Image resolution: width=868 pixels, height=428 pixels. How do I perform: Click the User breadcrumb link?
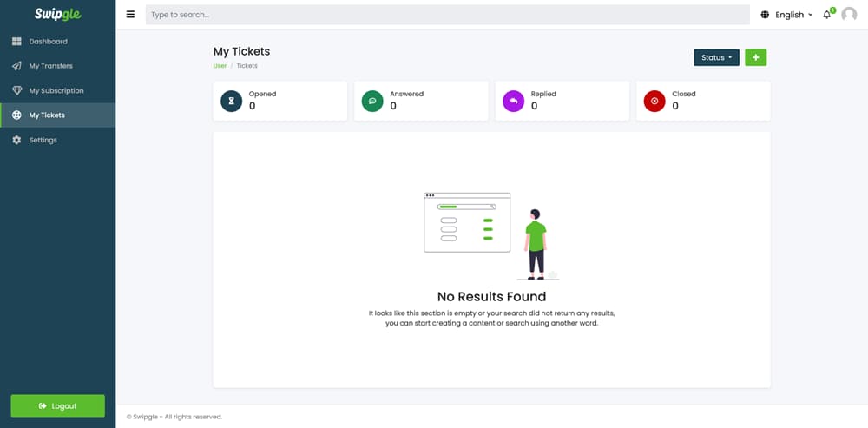pos(220,66)
